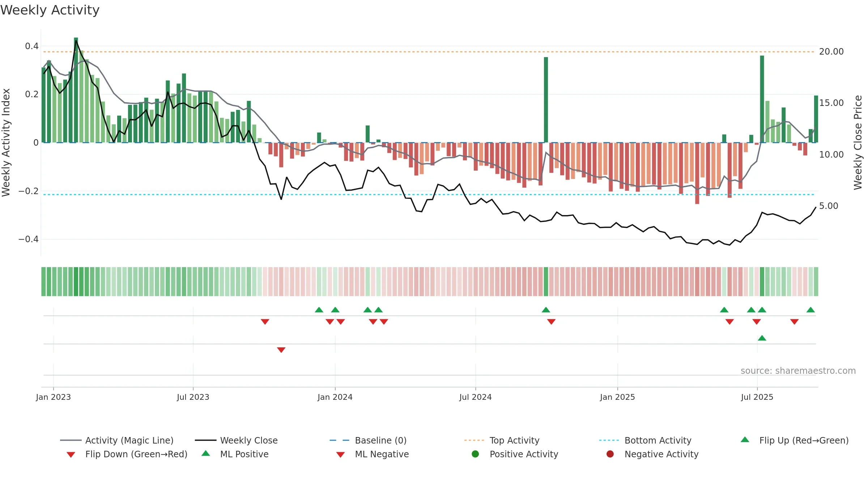Click the Jul 2025 x-axis label
Viewport: 868px width, 488px height.
(757, 397)
